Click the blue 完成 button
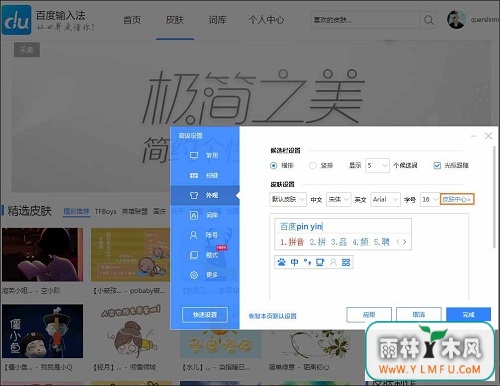500x386 pixels. click(468, 315)
